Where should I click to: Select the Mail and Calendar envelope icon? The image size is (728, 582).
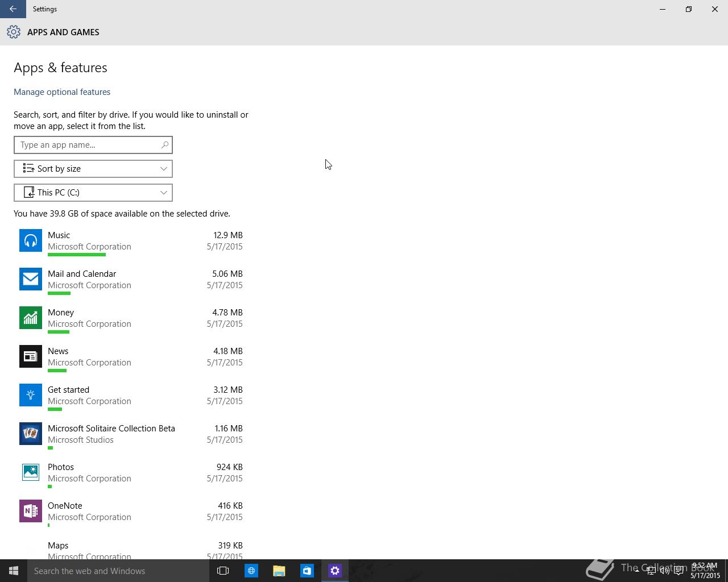31,279
